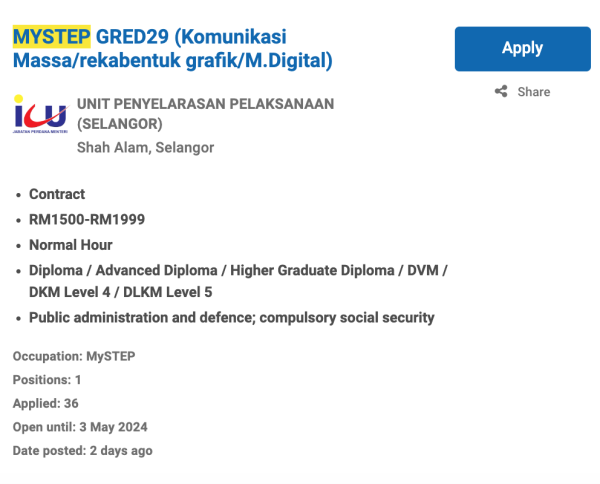Click the DKM Level 4 / DLKM line
Viewport: 600px width, 484px height.
[120, 292]
